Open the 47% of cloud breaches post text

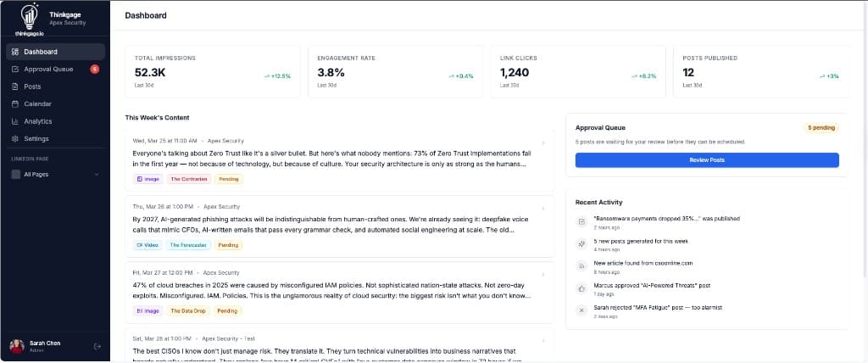(331, 290)
